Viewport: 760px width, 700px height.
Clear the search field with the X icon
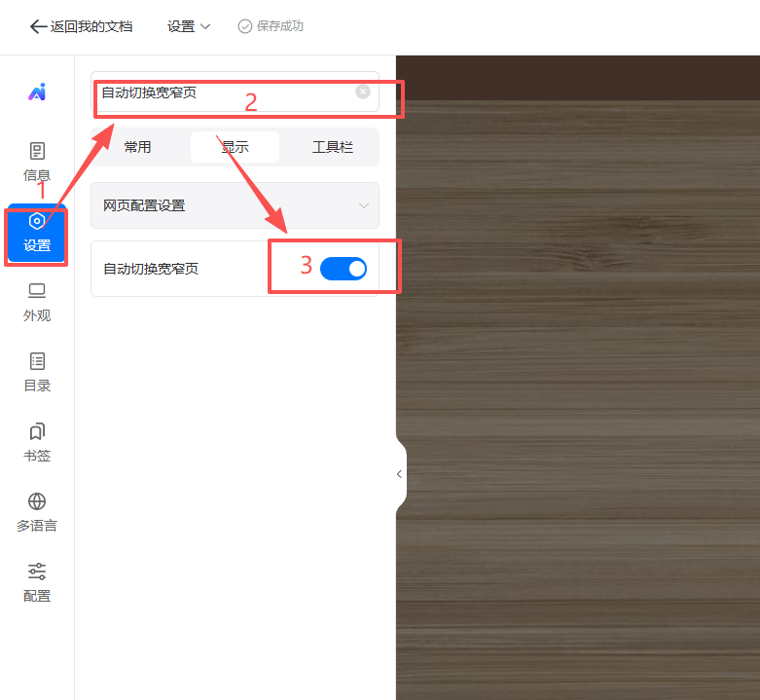tap(363, 92)
